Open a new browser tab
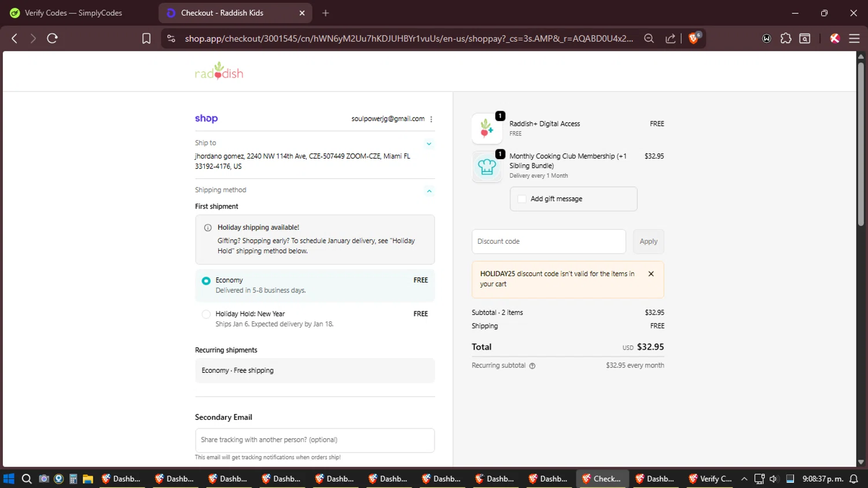868x488 pixels. (x=326, y=13)
